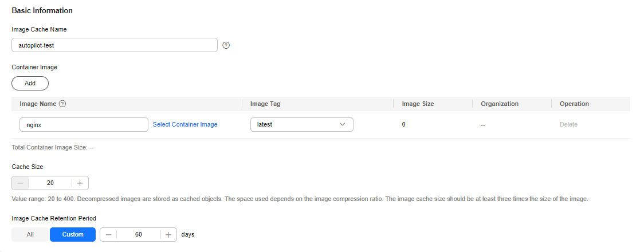Select Custom retention period option
The width and height of the screenshot is (644, 252).
[73, 235]
